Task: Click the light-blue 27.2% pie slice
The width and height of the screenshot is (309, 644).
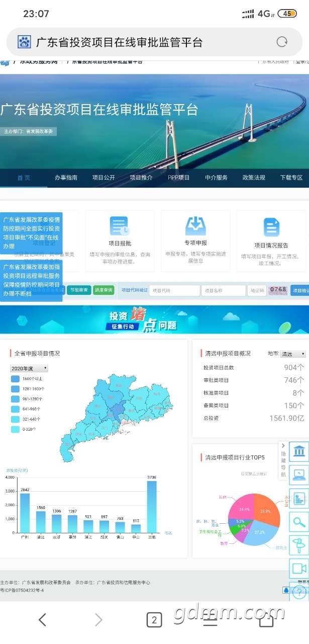Action: pos(260,533)
